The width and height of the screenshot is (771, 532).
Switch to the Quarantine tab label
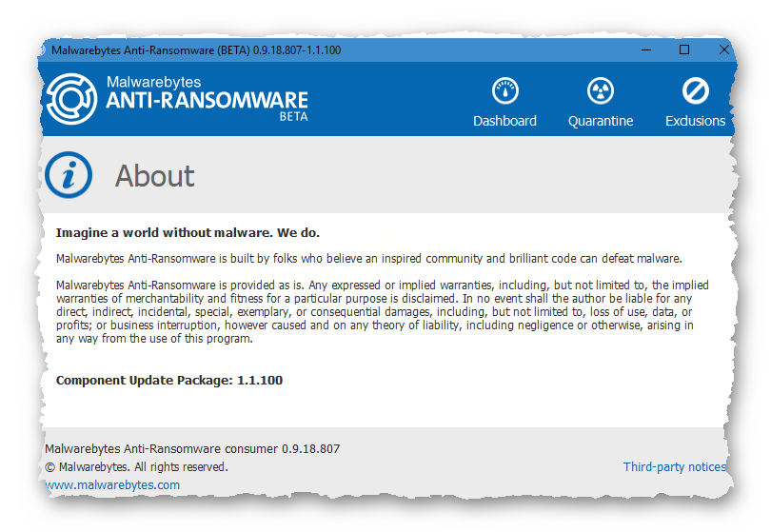point(601,121)
